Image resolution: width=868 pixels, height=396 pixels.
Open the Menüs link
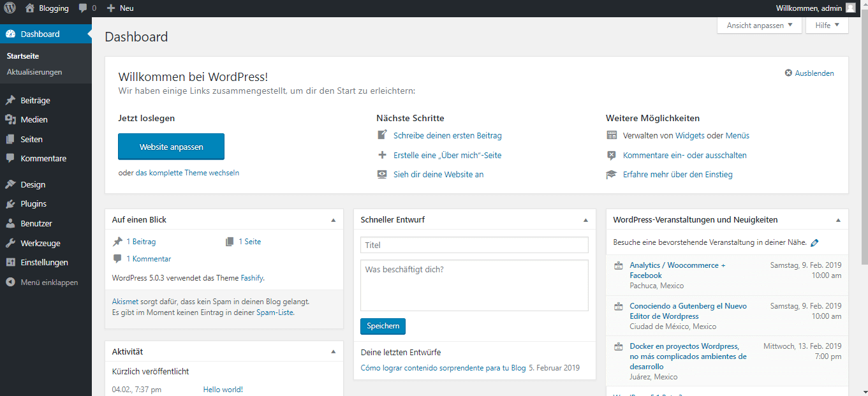click(737, 135)
